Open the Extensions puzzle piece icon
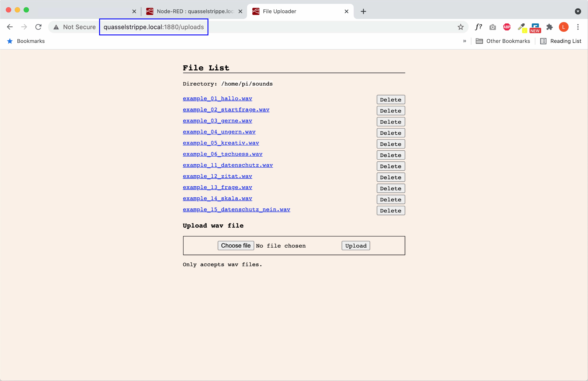The width and height of the screenshot is (588, 381). point(549,27)
